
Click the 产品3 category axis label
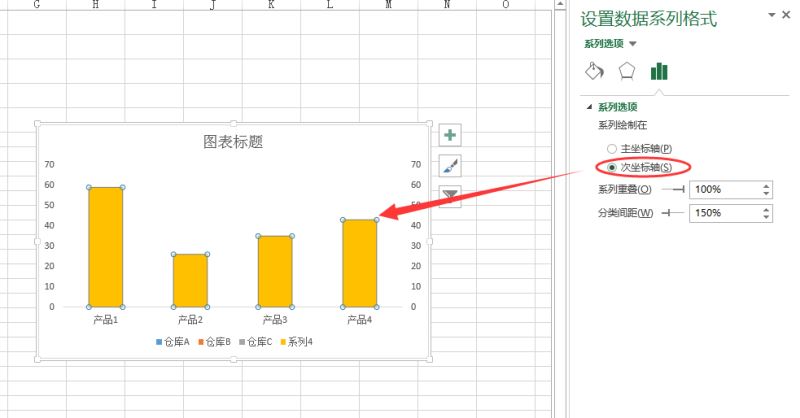[275, 320]
